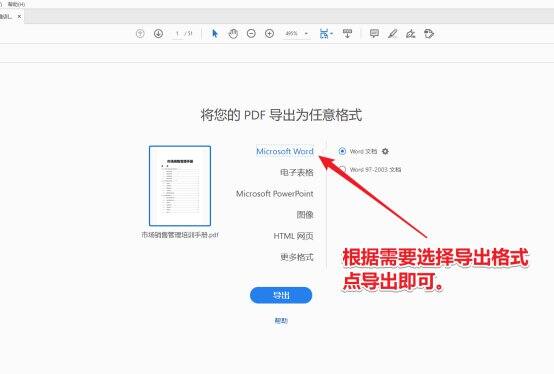Open Word export settings gear

[385, 151]
